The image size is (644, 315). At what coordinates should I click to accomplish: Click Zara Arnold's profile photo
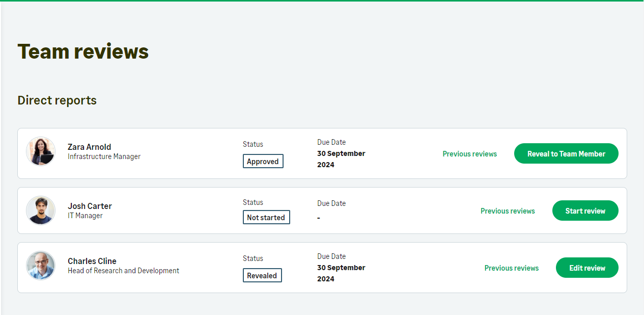[x=41, y=151]
